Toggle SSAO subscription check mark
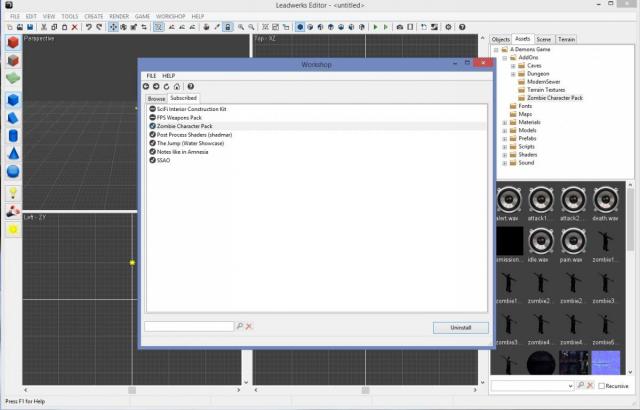Screen dimensions: 640x410 152,159
